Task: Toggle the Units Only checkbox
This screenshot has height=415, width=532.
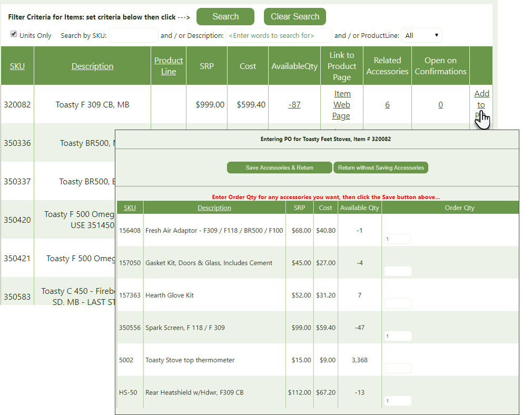Action: pos(13,33)
